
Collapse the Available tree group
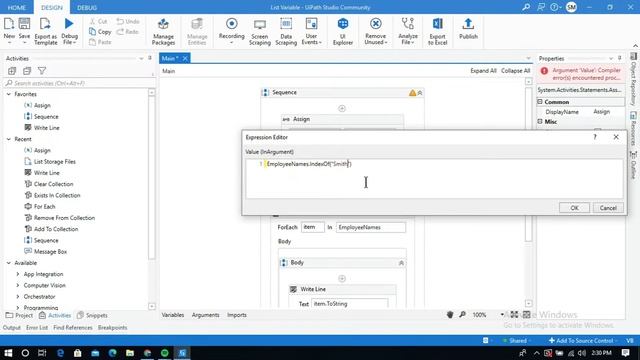(x=9, y=263)
